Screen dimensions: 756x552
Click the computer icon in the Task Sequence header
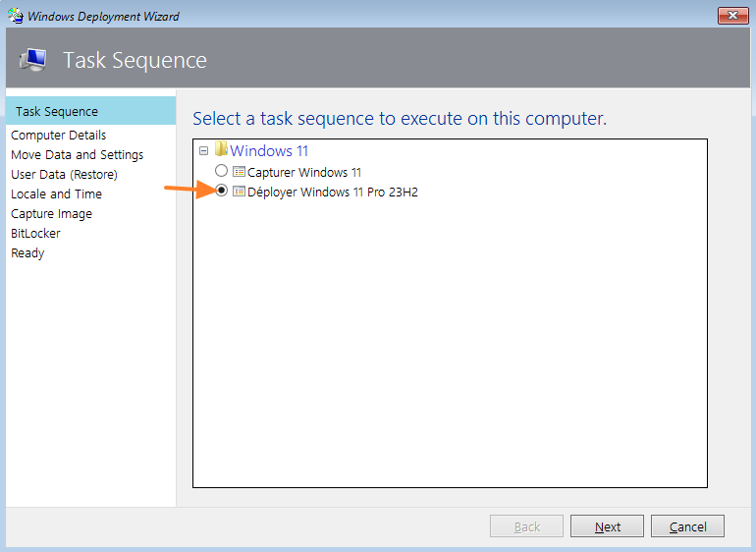pos(32,60)
